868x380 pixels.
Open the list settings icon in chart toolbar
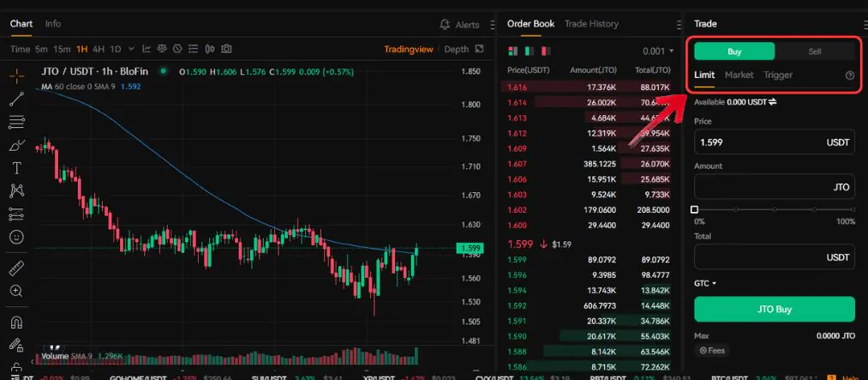[x=193, y=49]
